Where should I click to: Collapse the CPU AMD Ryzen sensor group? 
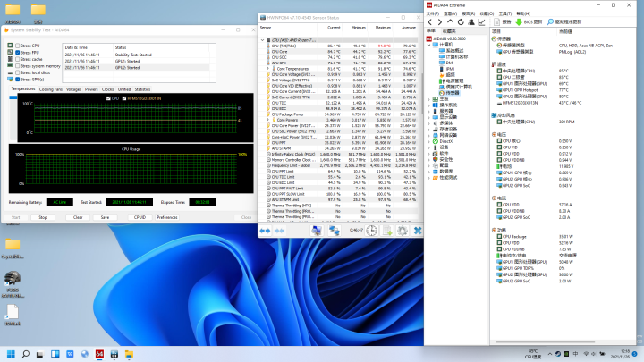tap(264, 39)
